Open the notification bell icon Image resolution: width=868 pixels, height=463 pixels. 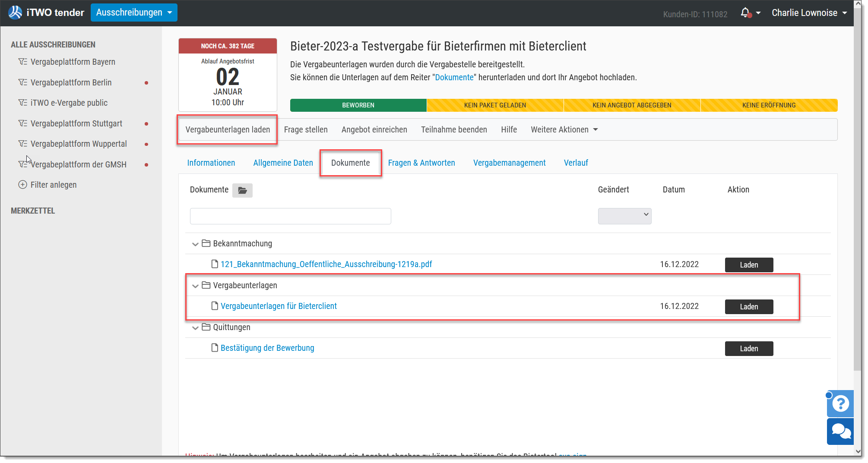point(745,13)
